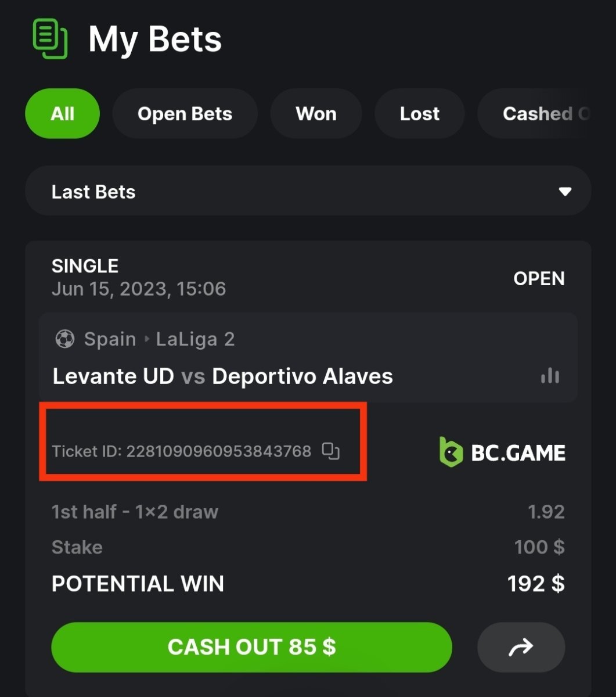Screen dimensions: 616x697
Task: Click the BC.GAME logo
Action: point(502,452)
